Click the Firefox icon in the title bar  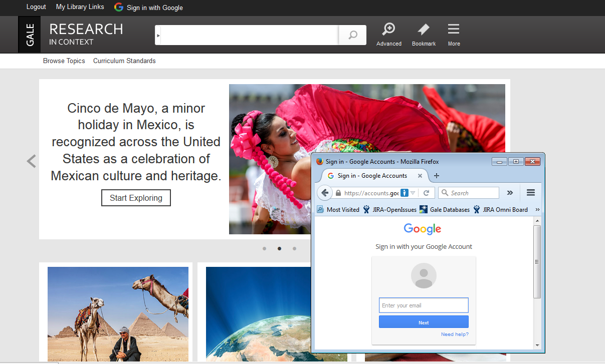320,162
